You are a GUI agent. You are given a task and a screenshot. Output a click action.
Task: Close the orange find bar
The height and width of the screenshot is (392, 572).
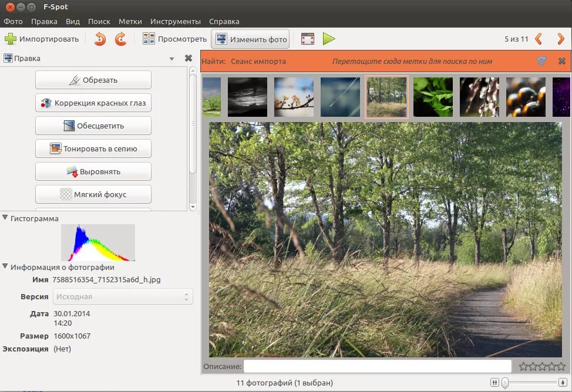coord(562,61)
